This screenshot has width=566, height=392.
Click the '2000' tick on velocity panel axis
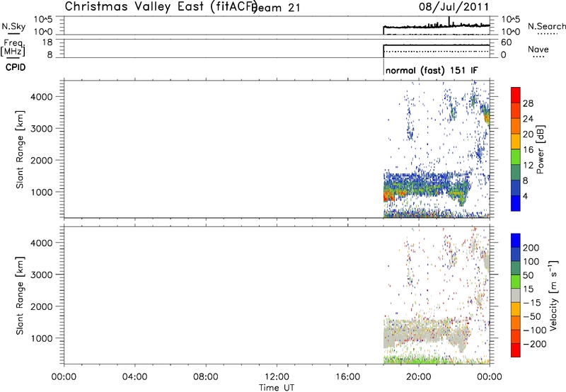click(x=42, y=306)
